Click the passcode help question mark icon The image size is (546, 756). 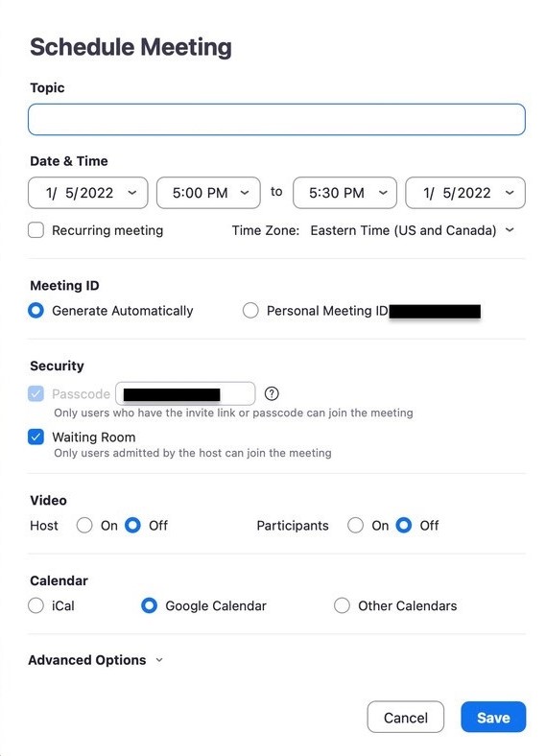click(272, 394)
